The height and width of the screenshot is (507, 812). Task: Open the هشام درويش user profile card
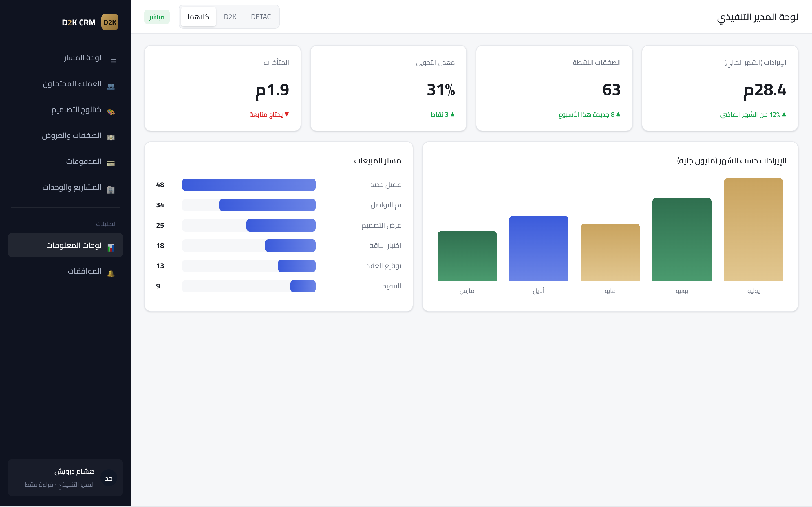(65, 477)
